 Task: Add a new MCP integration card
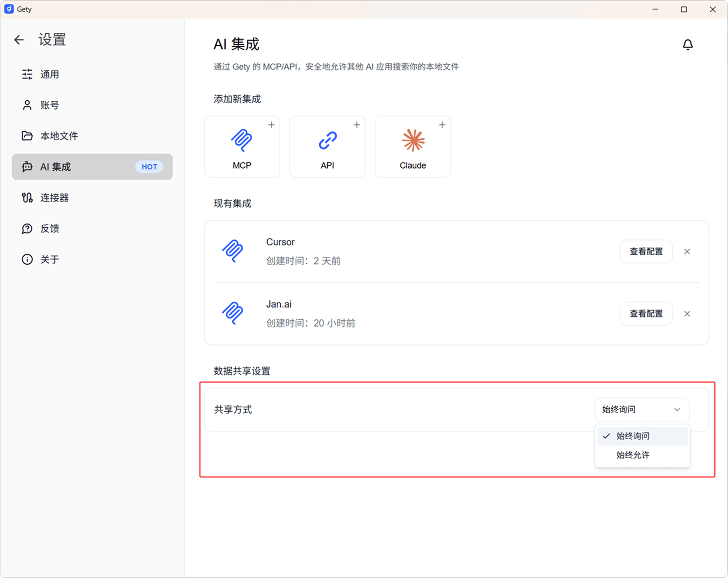pyautogui.click(x=242, y=146)
